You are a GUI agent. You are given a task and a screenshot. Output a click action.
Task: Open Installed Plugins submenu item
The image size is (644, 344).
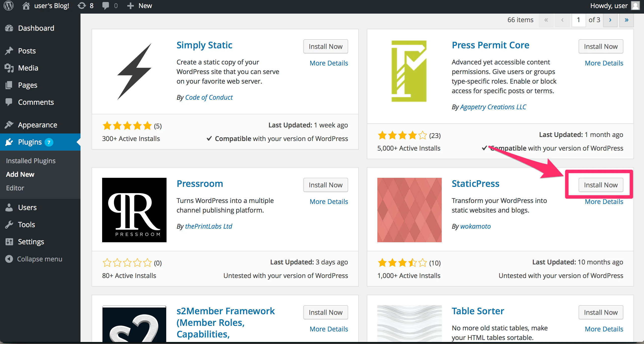pos(31,161)
